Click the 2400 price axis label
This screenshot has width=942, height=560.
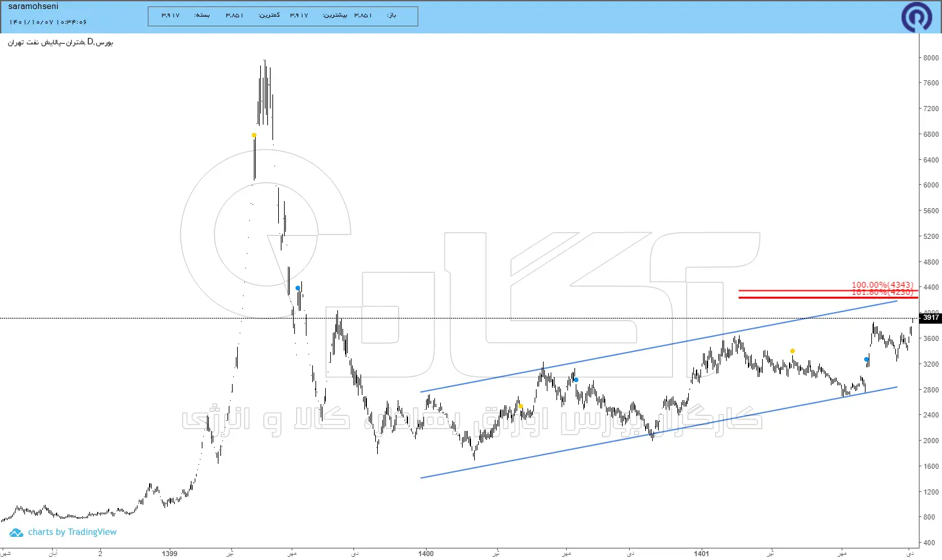click(x=930, y=416)
